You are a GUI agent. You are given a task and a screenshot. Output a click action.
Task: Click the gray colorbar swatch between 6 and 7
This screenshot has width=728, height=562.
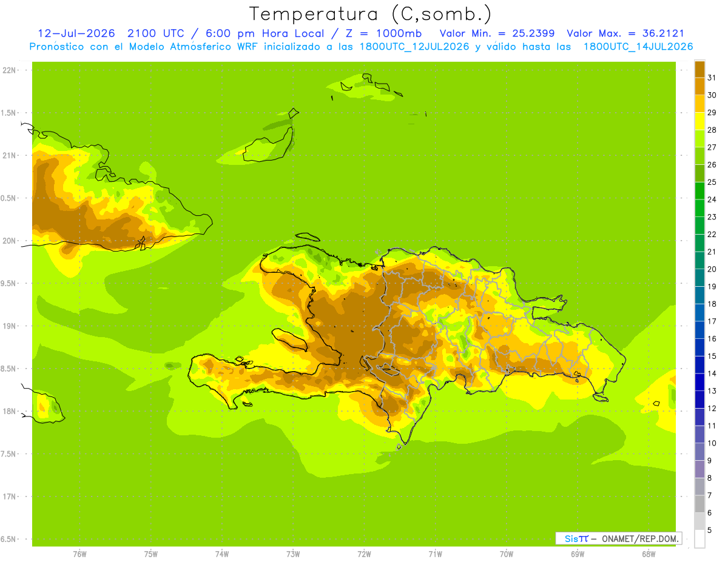[699, 504]
